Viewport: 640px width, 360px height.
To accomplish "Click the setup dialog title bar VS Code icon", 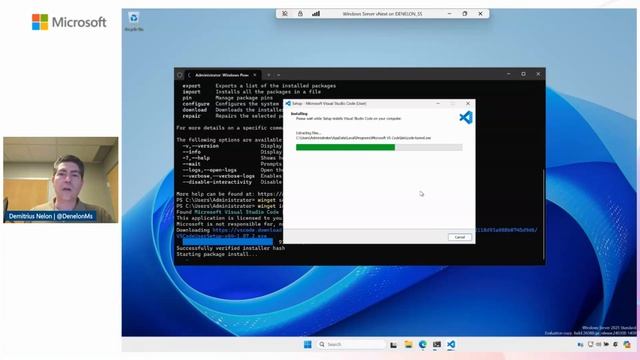I will pyautogui.click(x=288, y=104).
